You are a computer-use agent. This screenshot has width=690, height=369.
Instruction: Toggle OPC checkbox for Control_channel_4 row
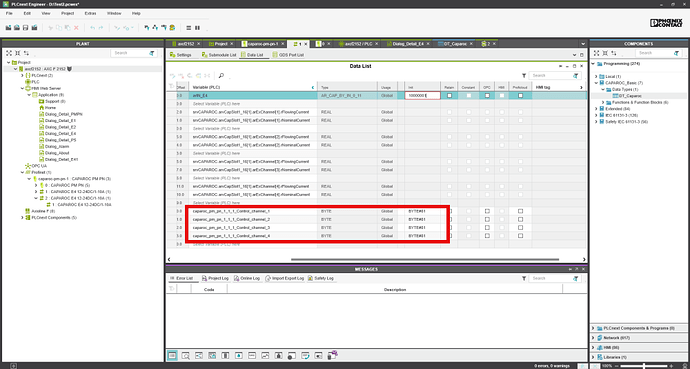487,236
